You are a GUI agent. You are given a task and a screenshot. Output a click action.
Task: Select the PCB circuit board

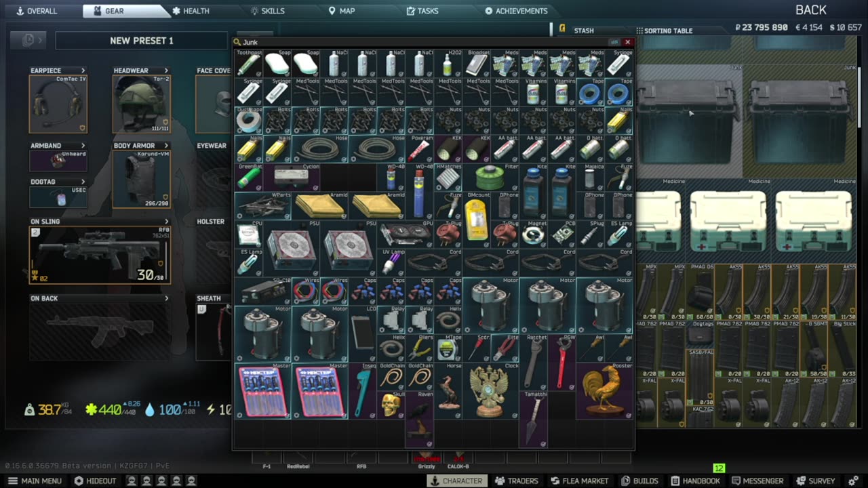pyautogui.click(x=562, y=234)
